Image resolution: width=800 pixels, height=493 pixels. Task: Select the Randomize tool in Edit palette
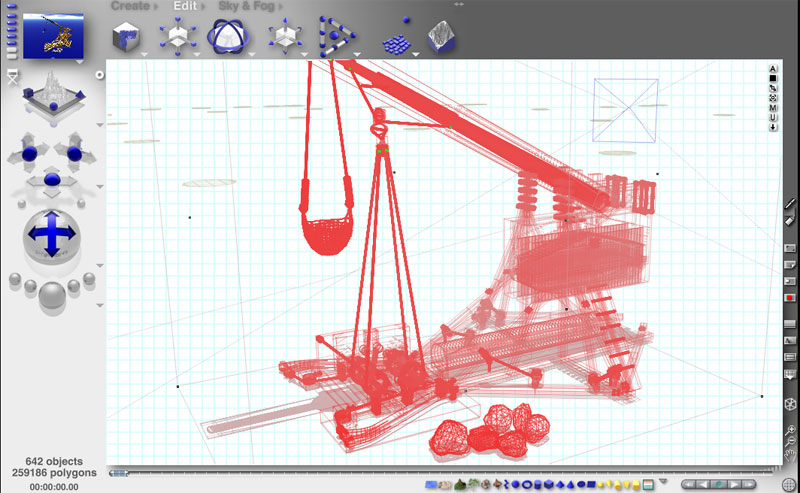click(x=397, y=37)
